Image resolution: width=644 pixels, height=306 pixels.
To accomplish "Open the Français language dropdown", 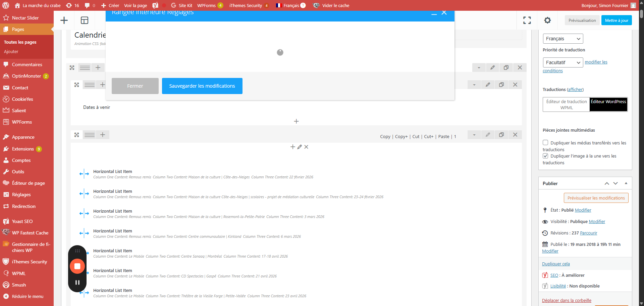I will (x=563, y=39).
